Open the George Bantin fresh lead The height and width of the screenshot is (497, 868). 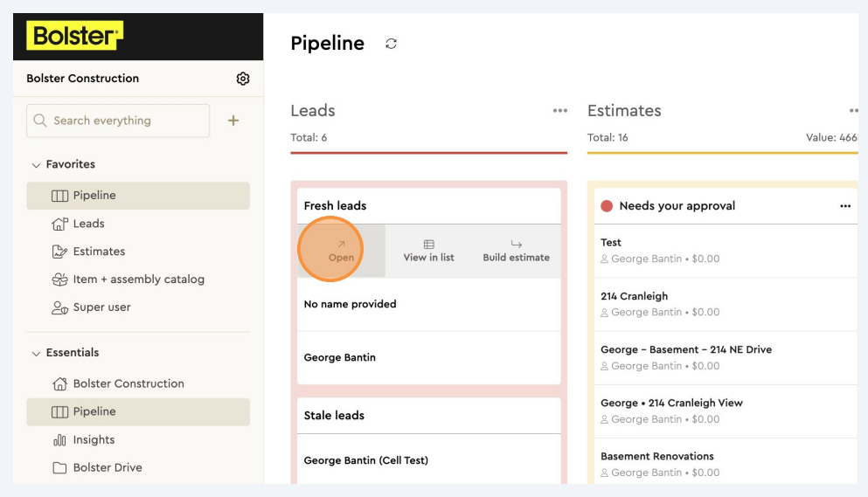(340, 357)
